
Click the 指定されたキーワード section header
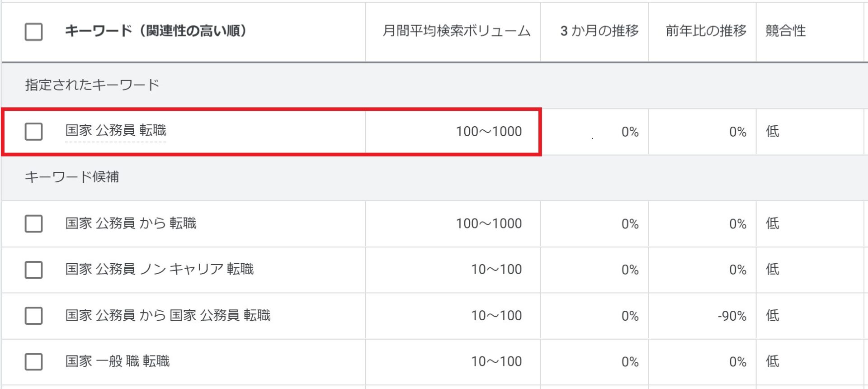point(92,85)
